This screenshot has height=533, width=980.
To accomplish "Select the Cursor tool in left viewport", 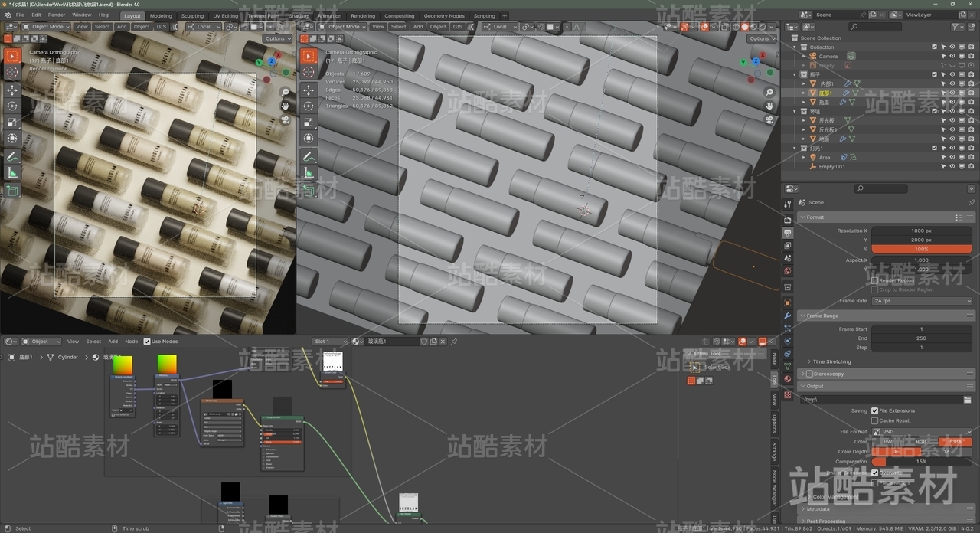I will click(x=12, y=72).
